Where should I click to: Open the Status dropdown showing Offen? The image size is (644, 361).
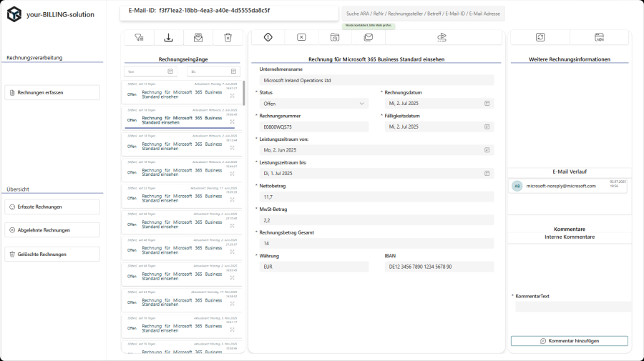pyautogui.click(x=313, y=104)
